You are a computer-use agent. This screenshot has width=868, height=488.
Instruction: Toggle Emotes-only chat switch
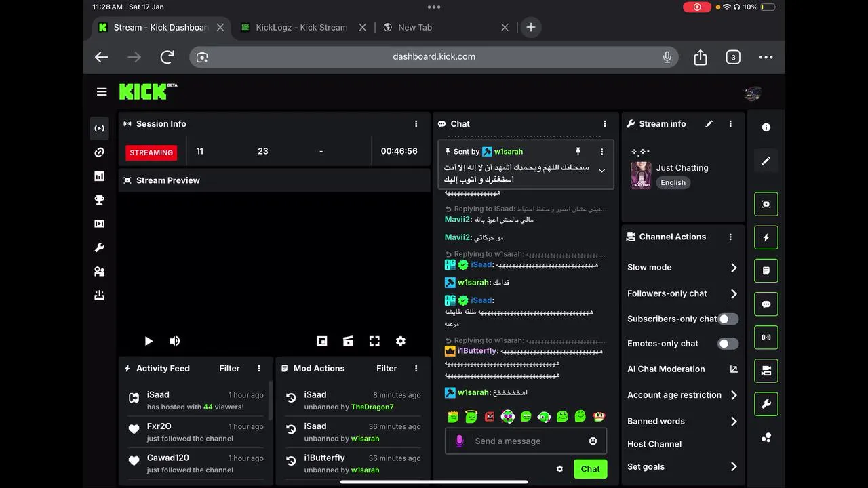coord(728,344)
